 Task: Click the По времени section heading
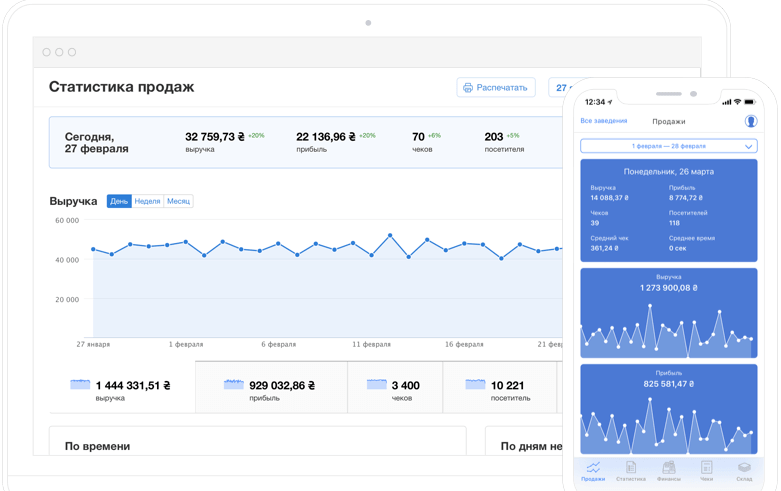98,446
